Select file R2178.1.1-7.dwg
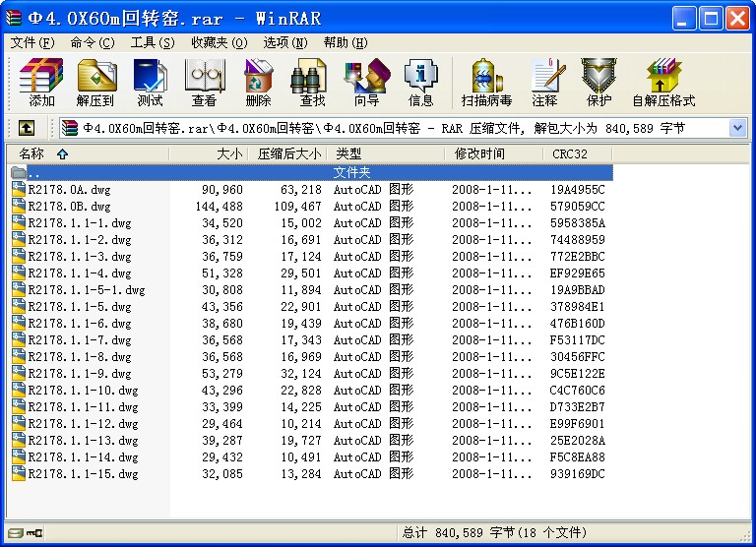The width and height of the screenshot is (756, 547). tap(80, 339)
